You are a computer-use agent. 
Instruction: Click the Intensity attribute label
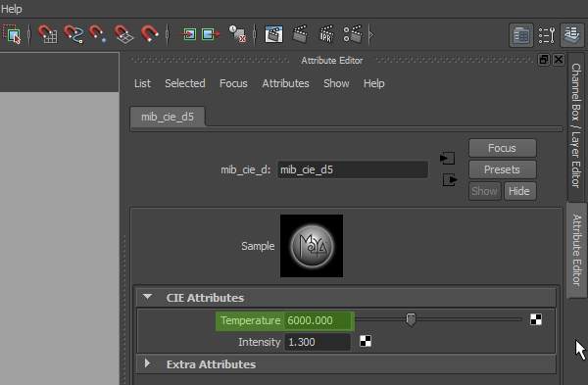tap(259, 342)
